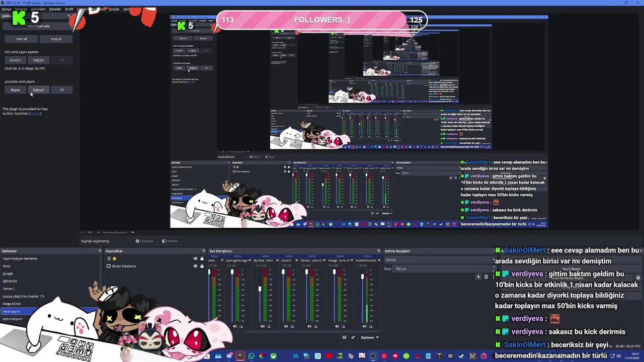This screenshot has width=644, height=362.
Task: Open Discord from the taskbar
Action: coord(229,356)
